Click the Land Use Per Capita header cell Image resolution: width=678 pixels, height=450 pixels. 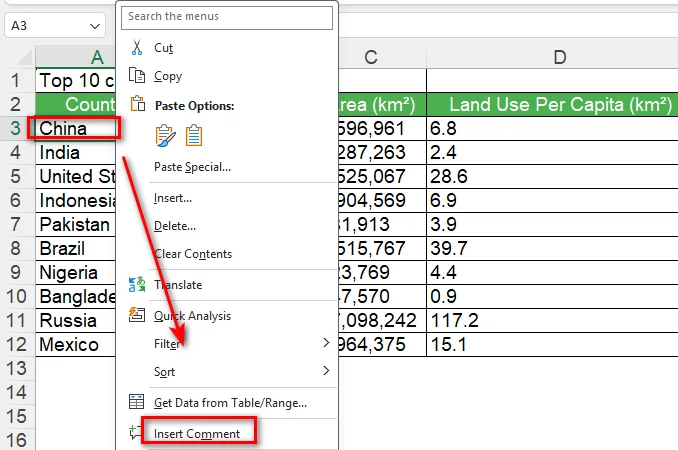(552, 104)
